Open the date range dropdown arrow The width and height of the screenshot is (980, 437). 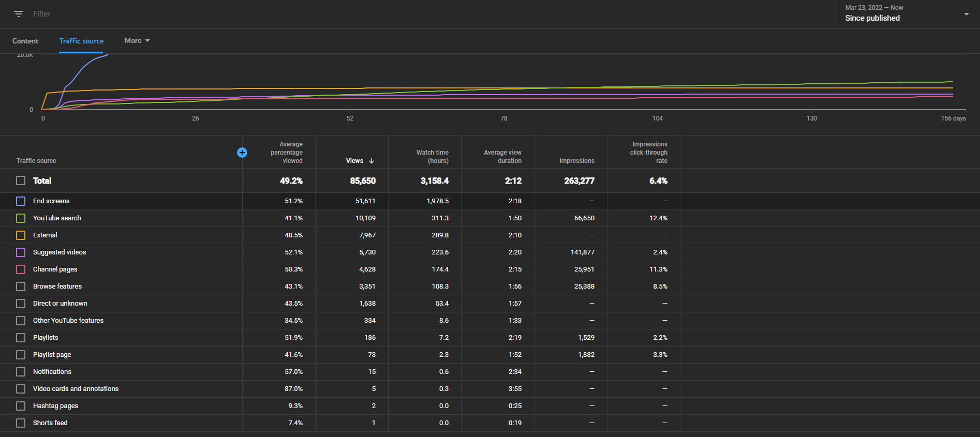coord(966,14)
